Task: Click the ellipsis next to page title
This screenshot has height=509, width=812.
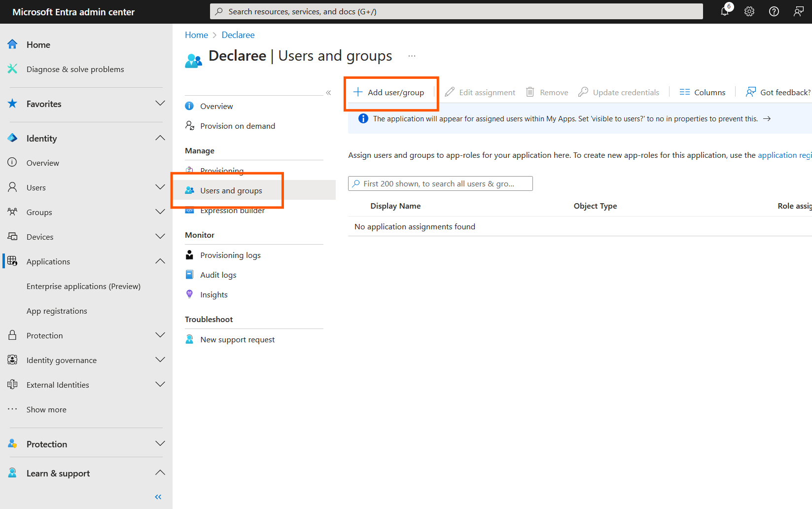Action: point(412,56)
